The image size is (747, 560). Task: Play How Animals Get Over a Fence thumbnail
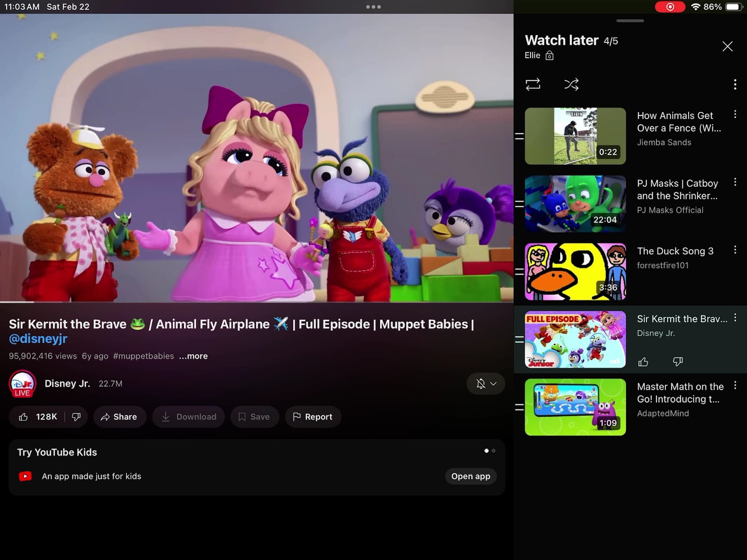pyautogui.click(x=575, y=136)
